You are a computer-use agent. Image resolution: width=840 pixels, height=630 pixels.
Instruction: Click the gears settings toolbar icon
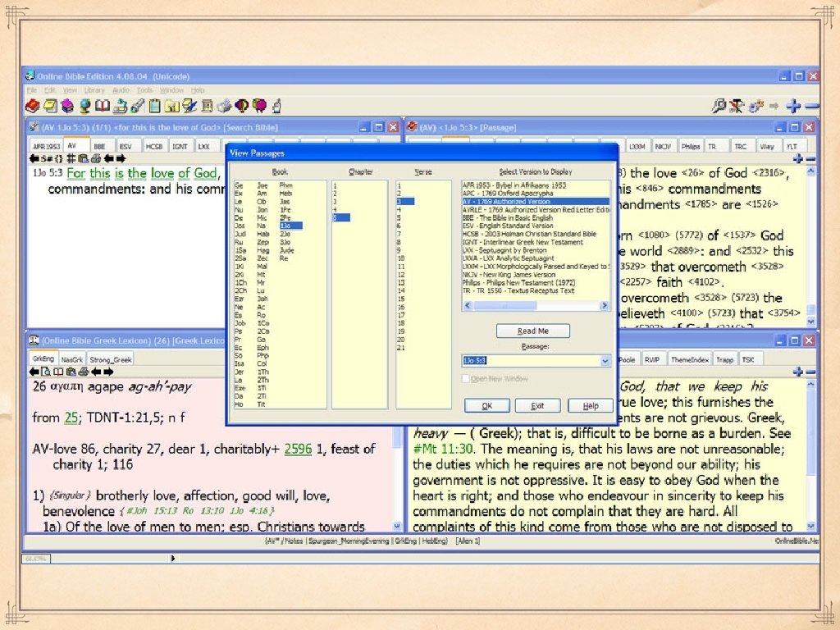coord(756,106)
